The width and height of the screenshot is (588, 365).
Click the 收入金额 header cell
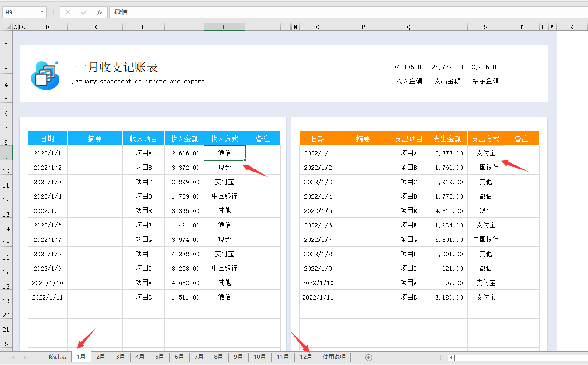click(x=184, y=139)
